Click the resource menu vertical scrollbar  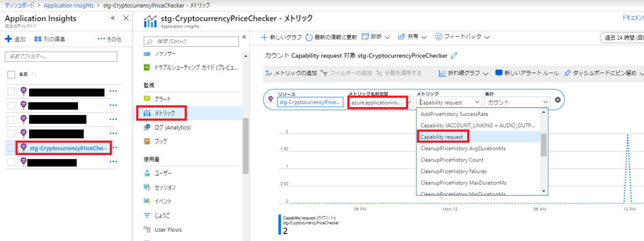coord(246,145)
